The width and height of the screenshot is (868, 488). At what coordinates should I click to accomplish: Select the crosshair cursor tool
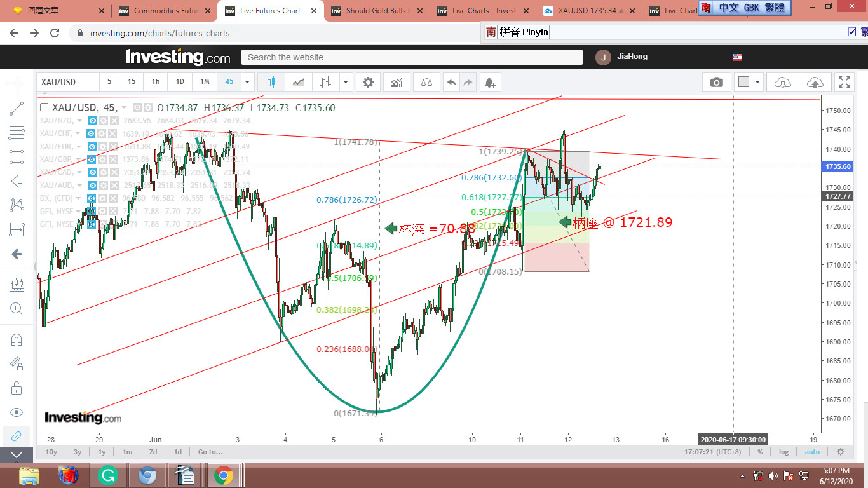coord(17,84)
